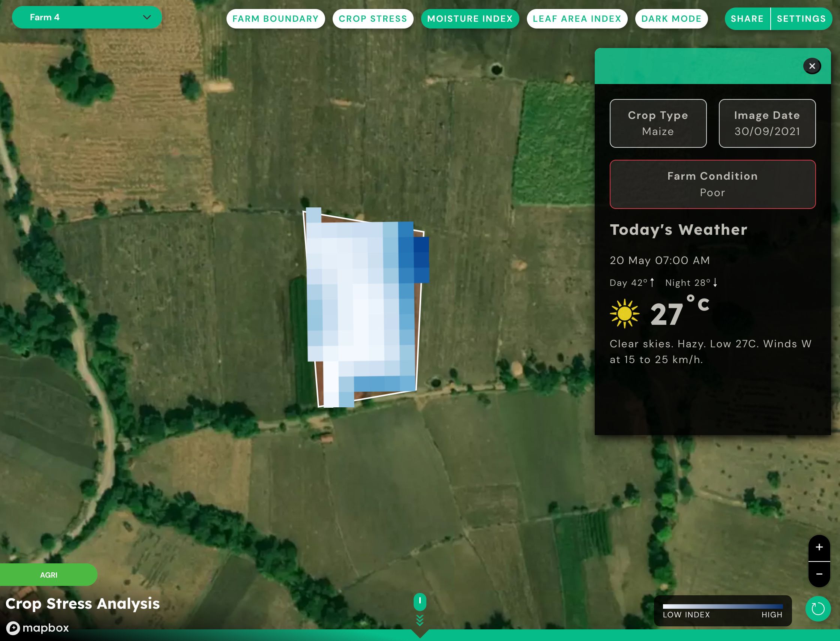Viewport: 840px width, 641px height.
Task: Click the sun weather icon
Action: pyautogui.click(x=624, y=314)
